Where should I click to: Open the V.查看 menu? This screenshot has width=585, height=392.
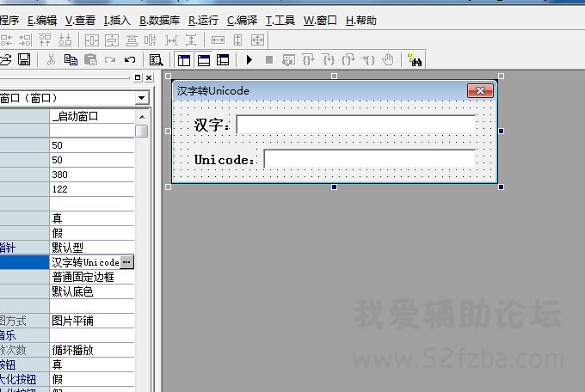(x=80, y=20)
